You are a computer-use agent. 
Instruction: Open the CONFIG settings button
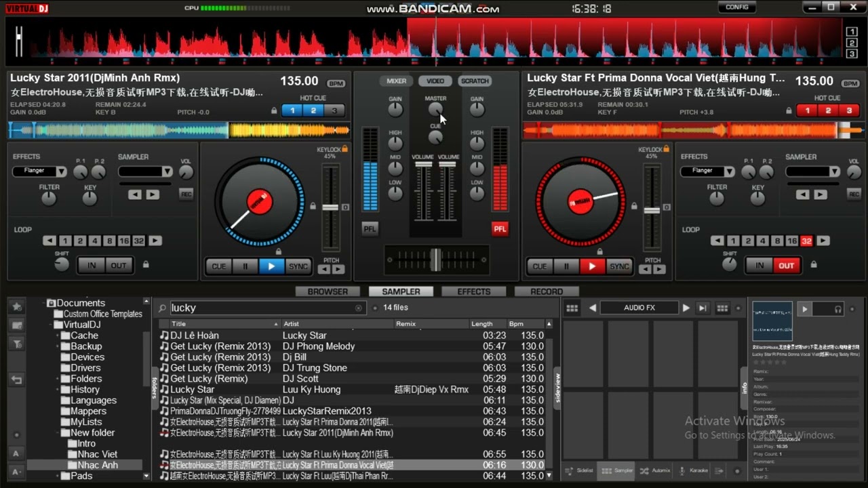[x=737, y=7]
